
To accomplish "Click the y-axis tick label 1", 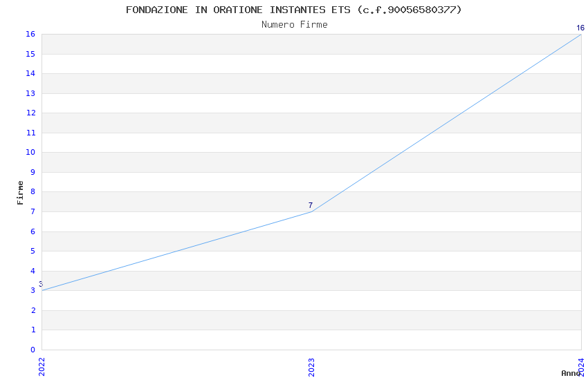I will (x=33, y=330).
